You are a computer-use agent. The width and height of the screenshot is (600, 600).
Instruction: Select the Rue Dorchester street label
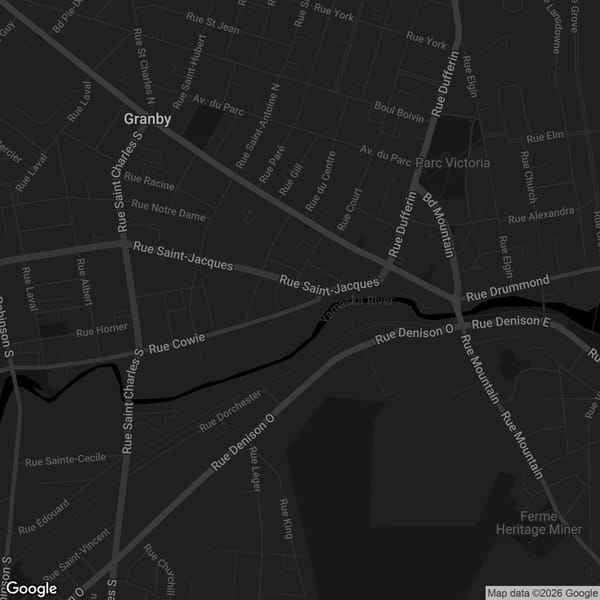[230, 411]
